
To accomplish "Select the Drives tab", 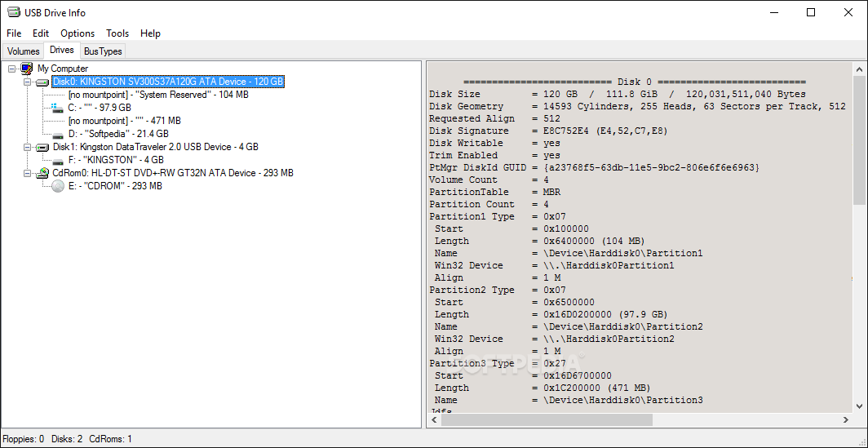I will coord(62,50).
